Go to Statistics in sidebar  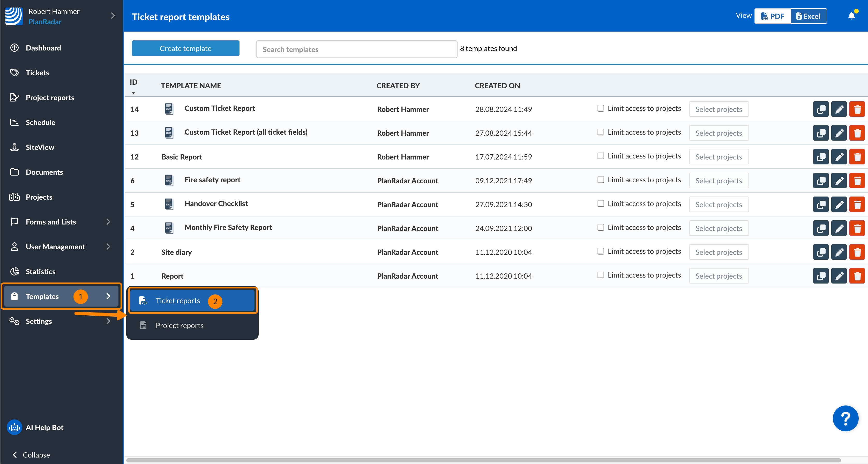pos(40,271)
